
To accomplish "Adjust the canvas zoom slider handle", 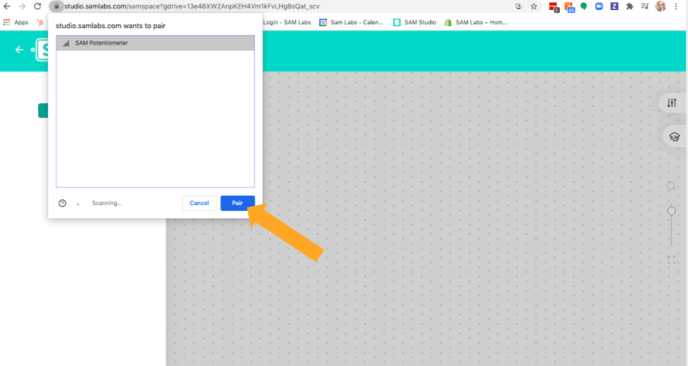I will coord(671,211).
